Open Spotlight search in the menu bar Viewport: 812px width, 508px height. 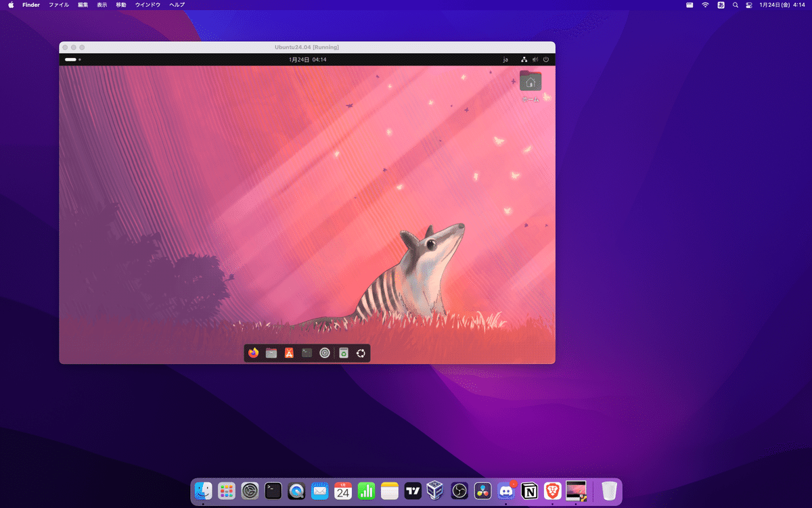pos(736,5)
